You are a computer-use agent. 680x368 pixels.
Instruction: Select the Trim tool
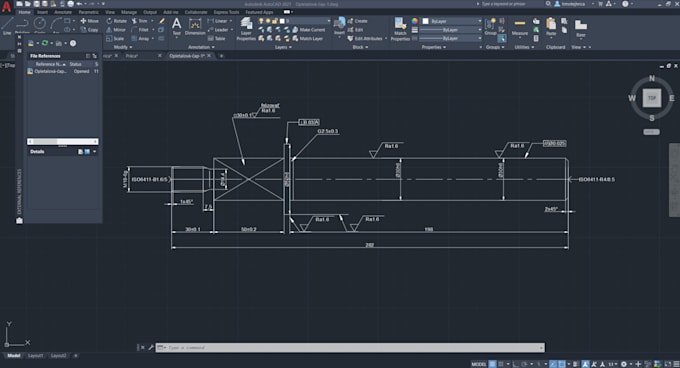(140, 21)
